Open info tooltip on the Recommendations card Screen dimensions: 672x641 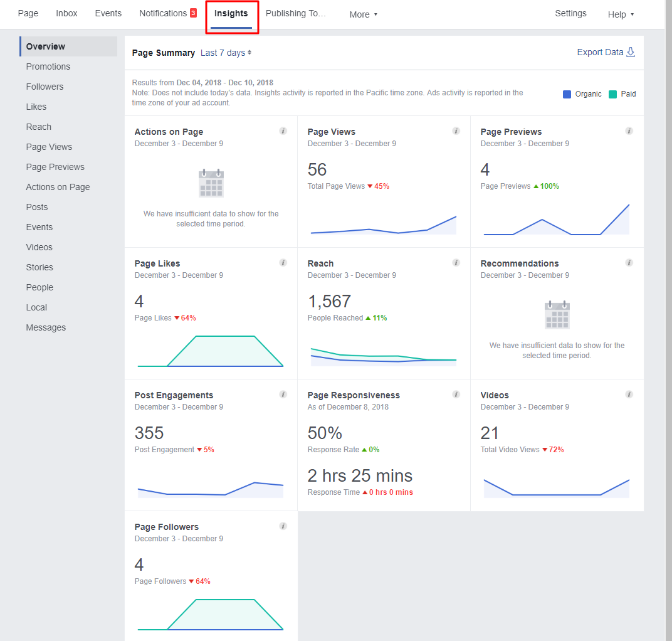629,263
